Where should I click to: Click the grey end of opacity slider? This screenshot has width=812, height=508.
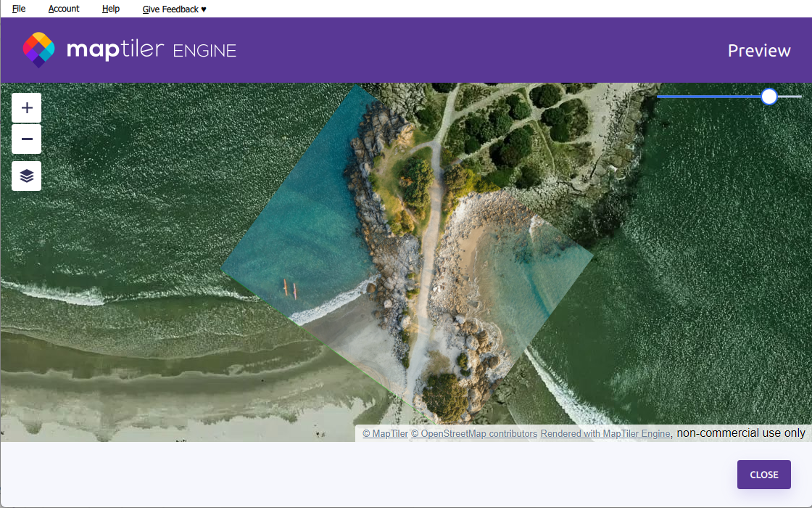click(x=790, y=97)
